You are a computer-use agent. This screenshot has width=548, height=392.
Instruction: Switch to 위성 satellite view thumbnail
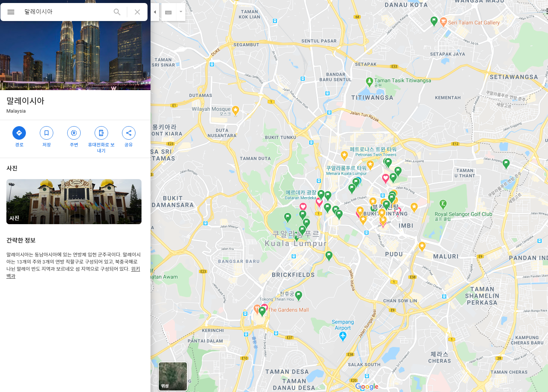173,376
